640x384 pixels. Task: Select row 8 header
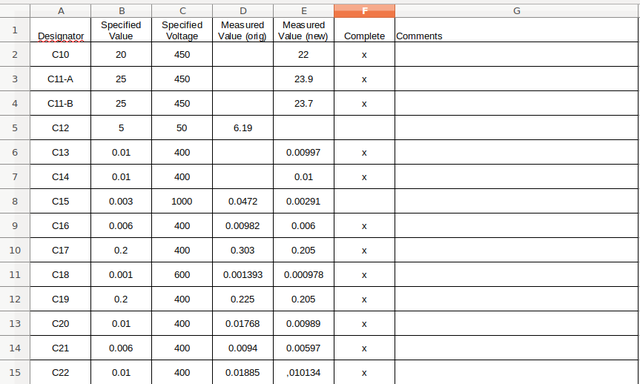point(15,201)
